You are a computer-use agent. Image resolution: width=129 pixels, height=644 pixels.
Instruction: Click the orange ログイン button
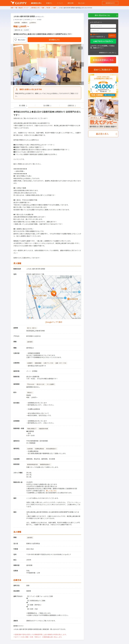(112, 36)
